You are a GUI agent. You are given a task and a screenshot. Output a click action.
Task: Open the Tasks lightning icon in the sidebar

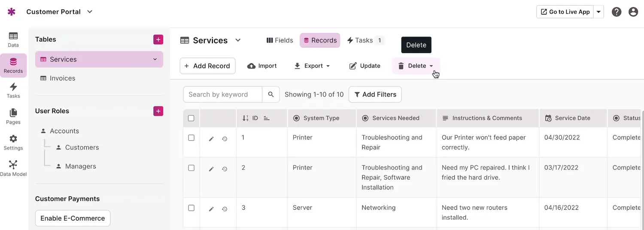tap(13, 90)
